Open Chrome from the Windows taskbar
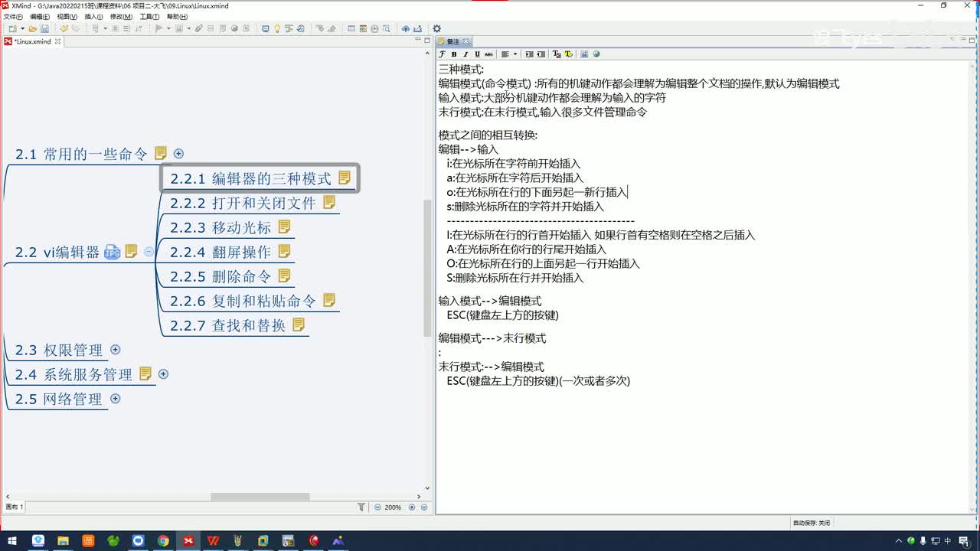980x551 pixels. pyautogui.click(x=163, y=540)
